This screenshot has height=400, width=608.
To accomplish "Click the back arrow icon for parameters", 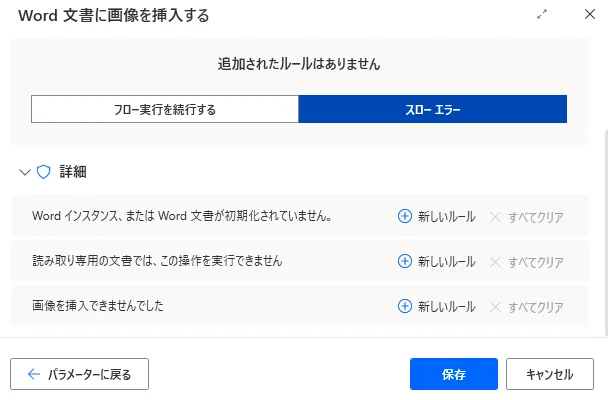I will pyautogui.click(x=33, y=374).
